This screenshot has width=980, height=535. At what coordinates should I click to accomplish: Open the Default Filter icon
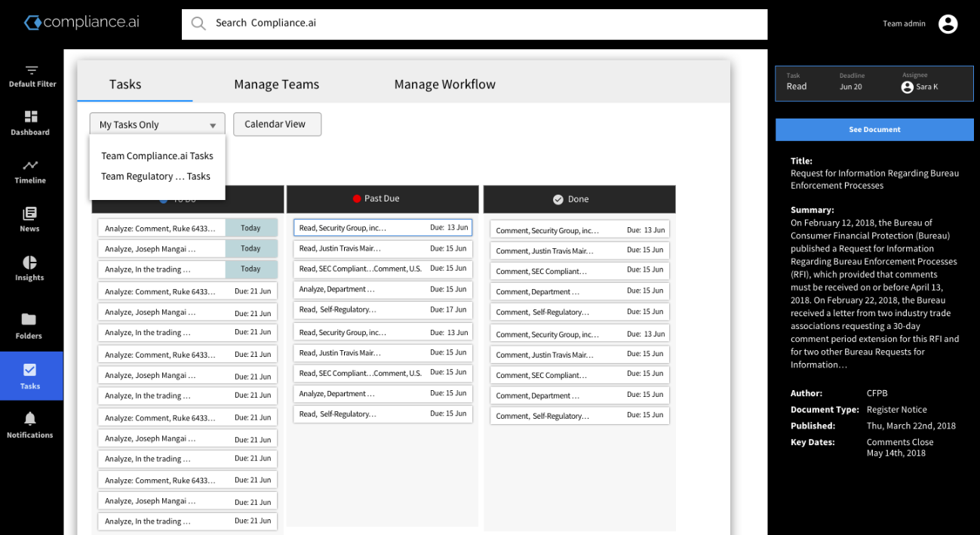point(32,70)
